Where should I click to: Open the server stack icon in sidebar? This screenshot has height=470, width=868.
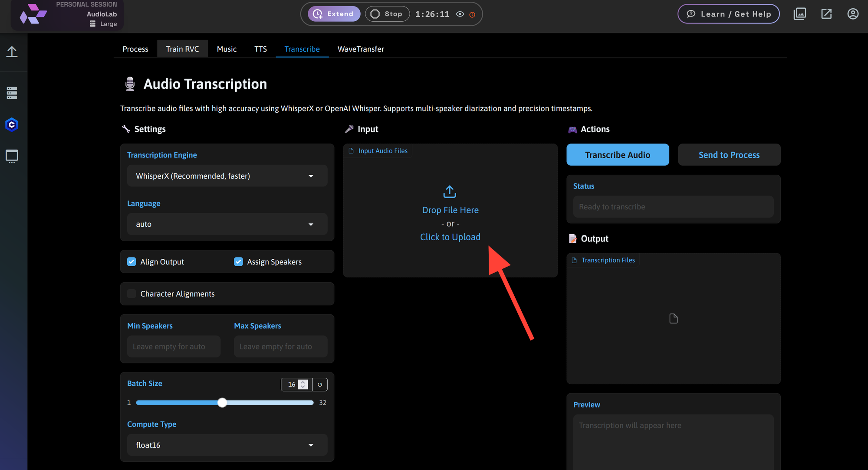(x=12, y=93)
